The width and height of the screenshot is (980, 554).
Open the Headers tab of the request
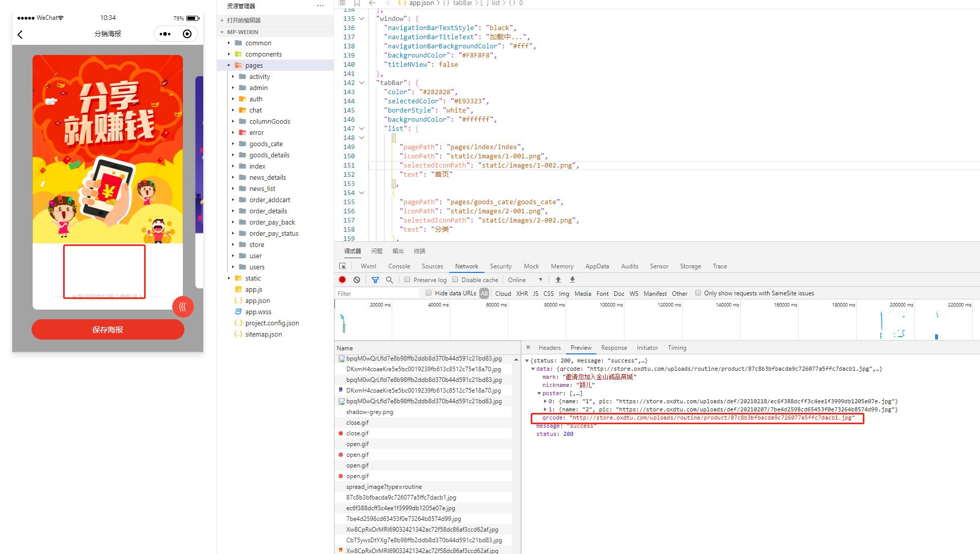550,347
